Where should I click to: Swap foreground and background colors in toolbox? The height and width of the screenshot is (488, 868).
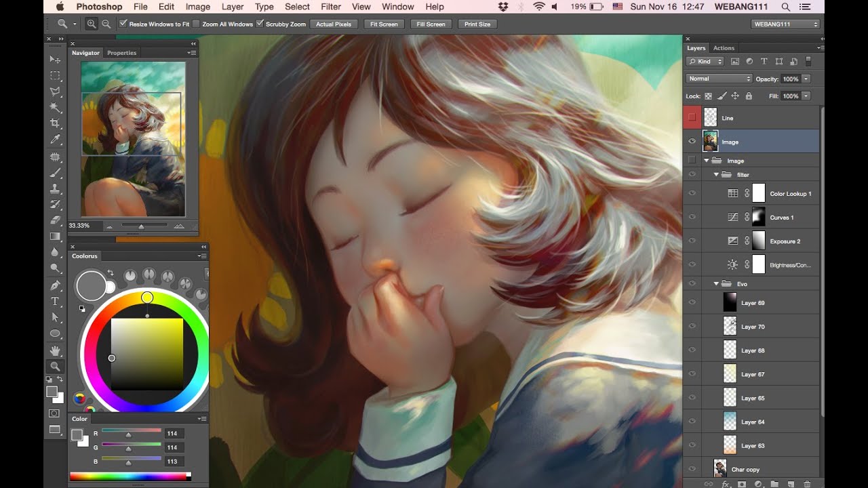pos(60,379)
